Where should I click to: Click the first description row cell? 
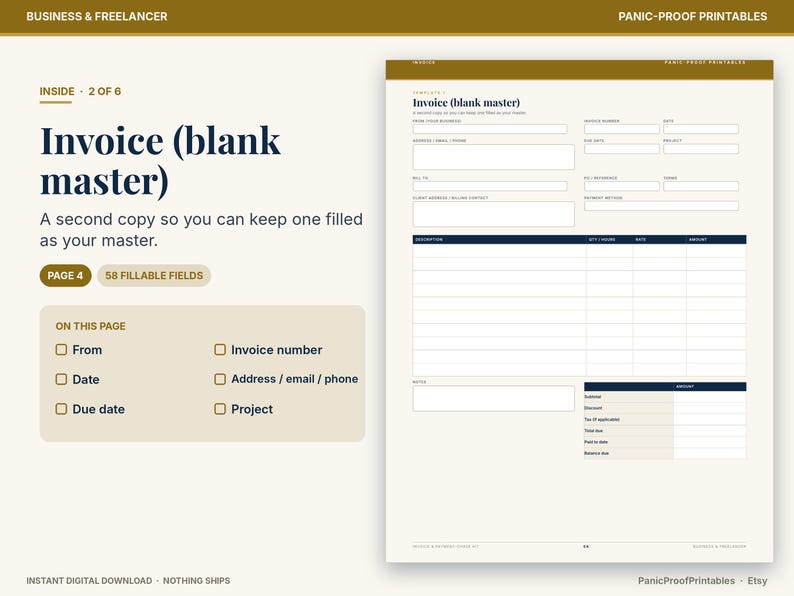pyautogui.click(x=499, y=251)
